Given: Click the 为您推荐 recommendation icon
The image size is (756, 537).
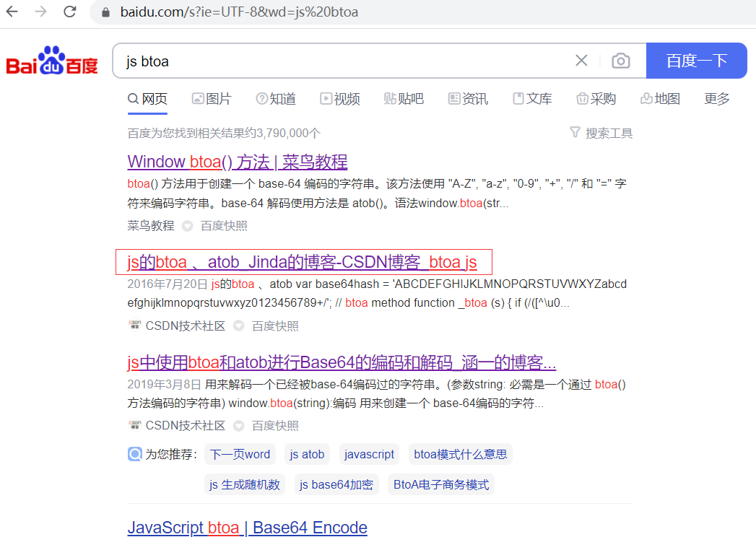Looking at the screenshot, I should point(134,454).
